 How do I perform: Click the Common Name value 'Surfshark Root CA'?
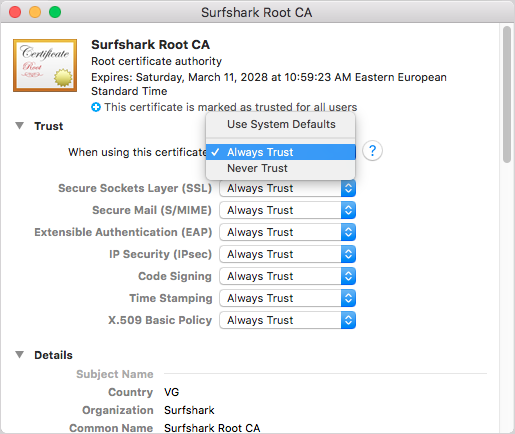click(212, 428)
